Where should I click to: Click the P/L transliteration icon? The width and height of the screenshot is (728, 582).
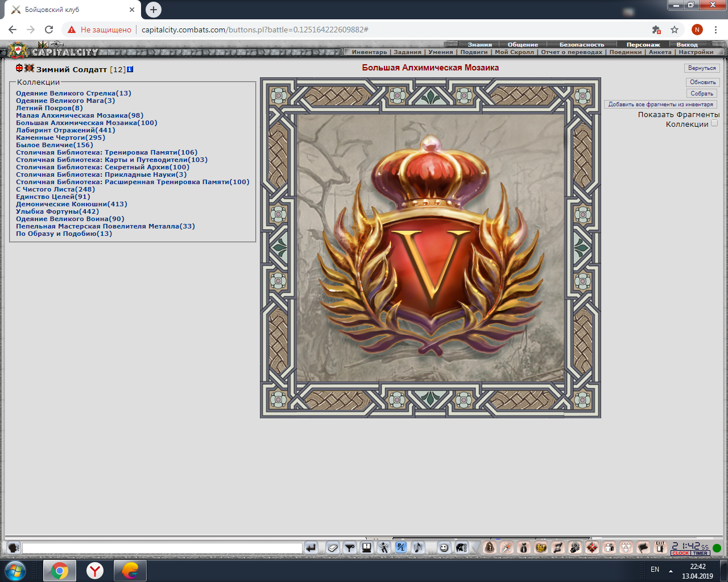[401, 548]
